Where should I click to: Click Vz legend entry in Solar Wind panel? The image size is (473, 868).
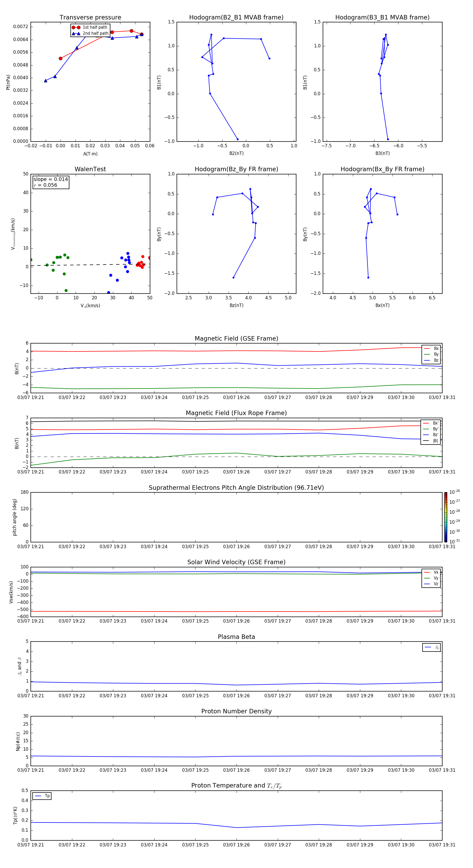(x=431, y=584)
